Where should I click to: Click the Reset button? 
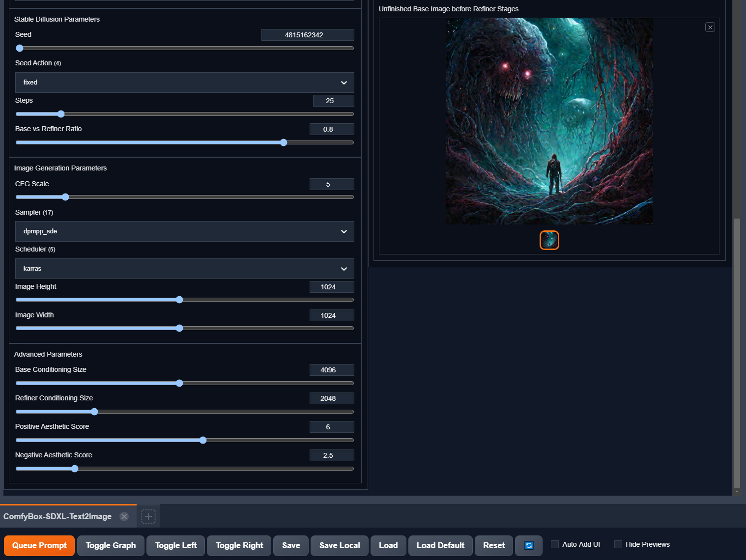click(x=494, y=545)
